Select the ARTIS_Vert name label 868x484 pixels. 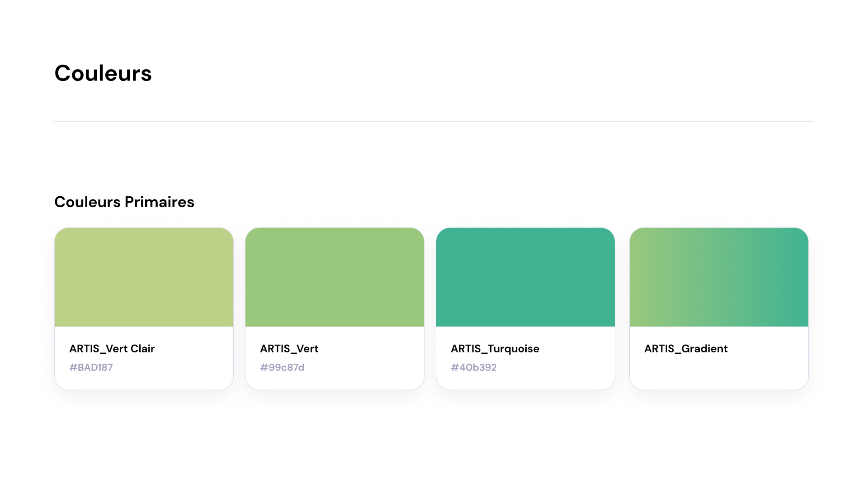(x=289, y=349)
